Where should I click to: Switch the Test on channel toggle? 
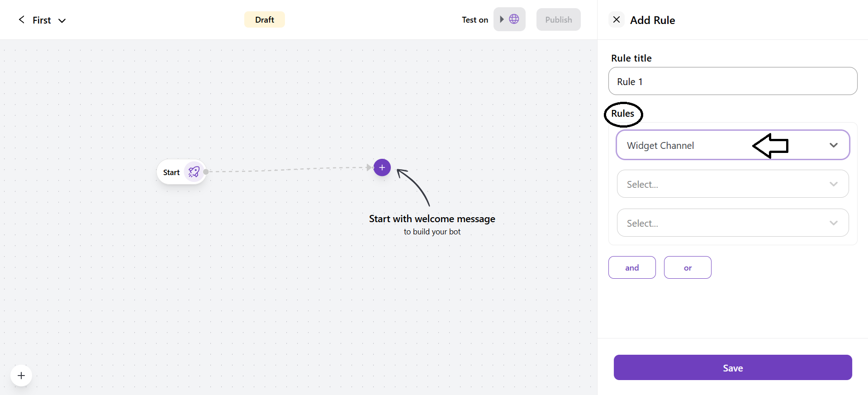click(x=509, y=19)
